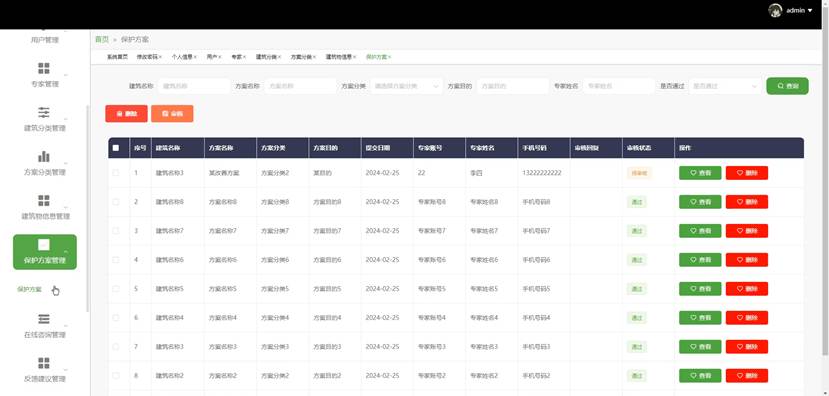
Task: Click 删除 for row 3 方案名称7
Action: click(747, 231)
